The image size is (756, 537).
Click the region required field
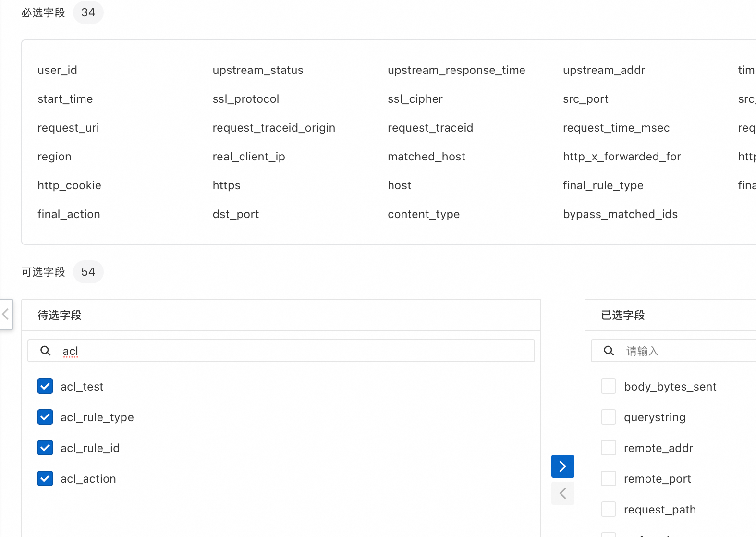54,157
